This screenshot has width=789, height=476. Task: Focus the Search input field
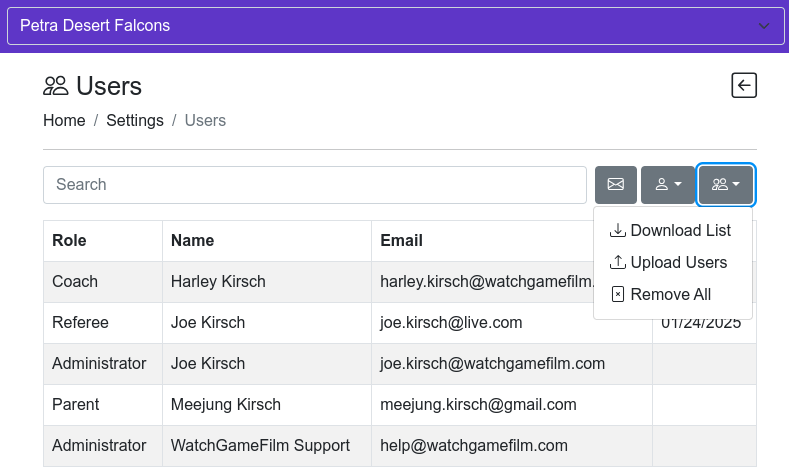(x=315, y=185)
